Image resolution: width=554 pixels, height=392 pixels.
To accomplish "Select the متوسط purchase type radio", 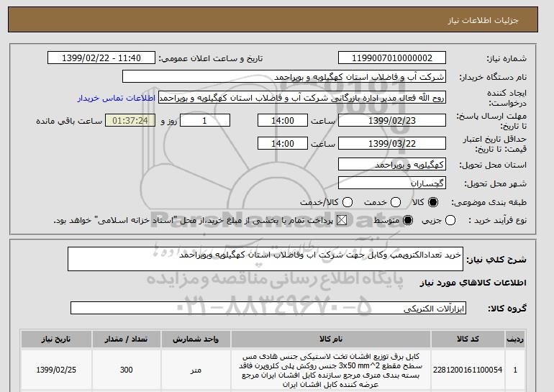I will coord(408,220).
